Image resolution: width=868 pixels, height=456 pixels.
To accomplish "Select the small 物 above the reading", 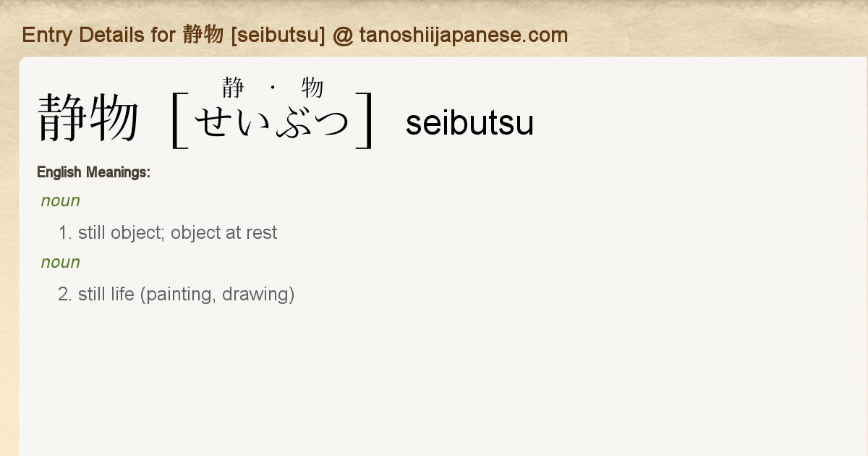I will click(312, 88).
